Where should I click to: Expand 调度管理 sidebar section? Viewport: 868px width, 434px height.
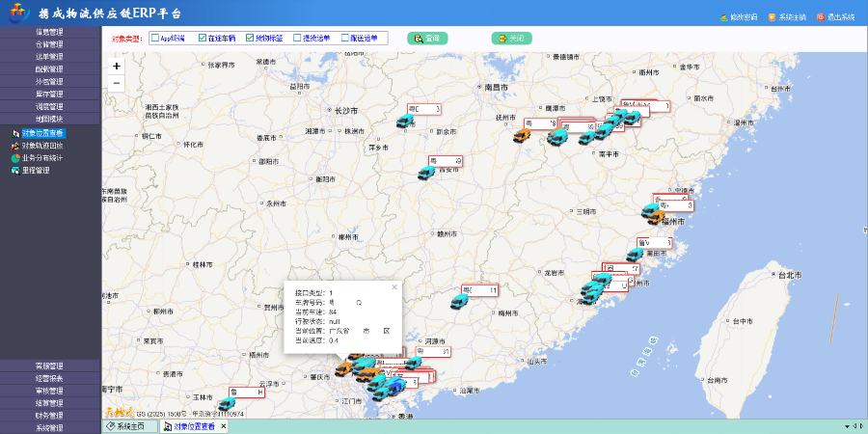[x=50, y=106]
